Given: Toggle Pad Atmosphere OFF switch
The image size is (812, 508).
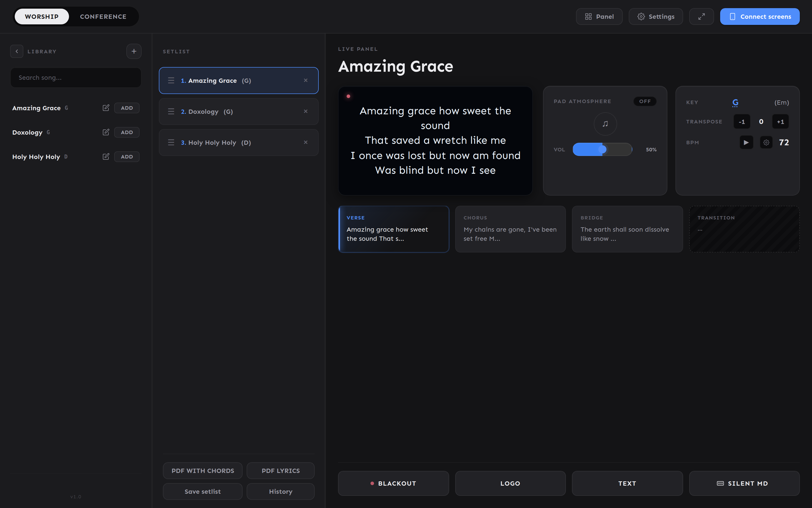Looking at the screenshot, I should pos(645,101).
